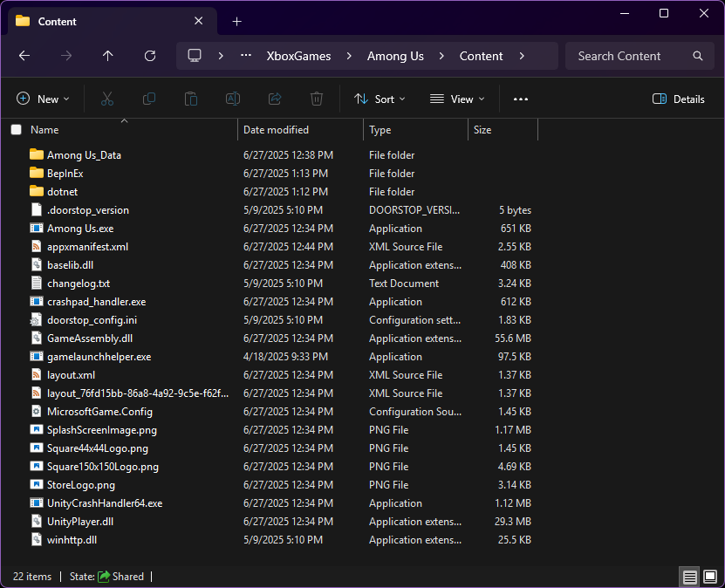Select Square44x44Logo.png file name
The width and height of the screenshot is (725, 588).
98,448
